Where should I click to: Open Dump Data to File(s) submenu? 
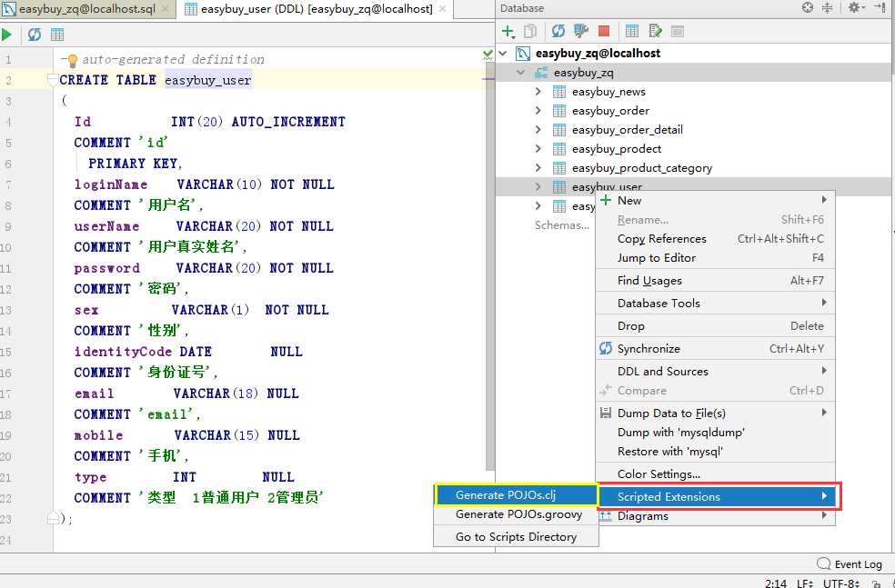click(x=715, y=414)
